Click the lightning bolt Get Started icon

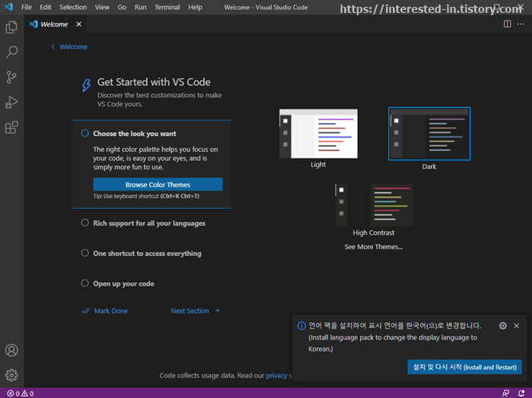86,85
